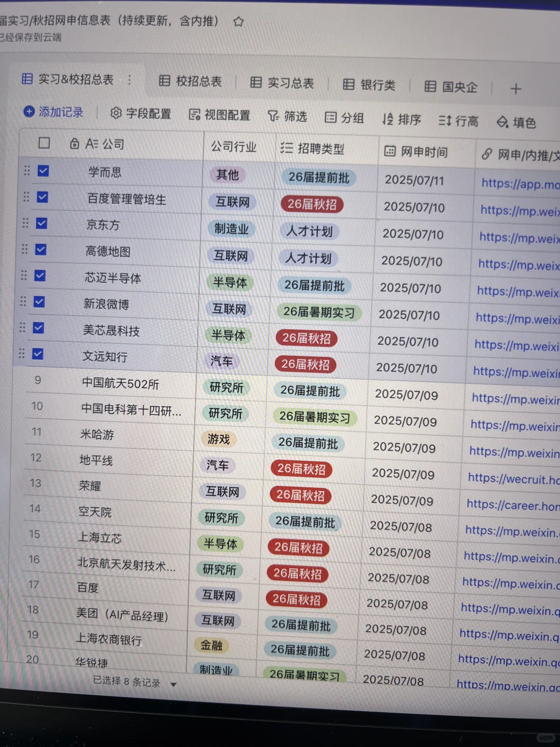Image resolution: width=560 pixels, height=747 pixels.
Task: Select the 中国航天502所 company cell
Action: tap(120, 384)
